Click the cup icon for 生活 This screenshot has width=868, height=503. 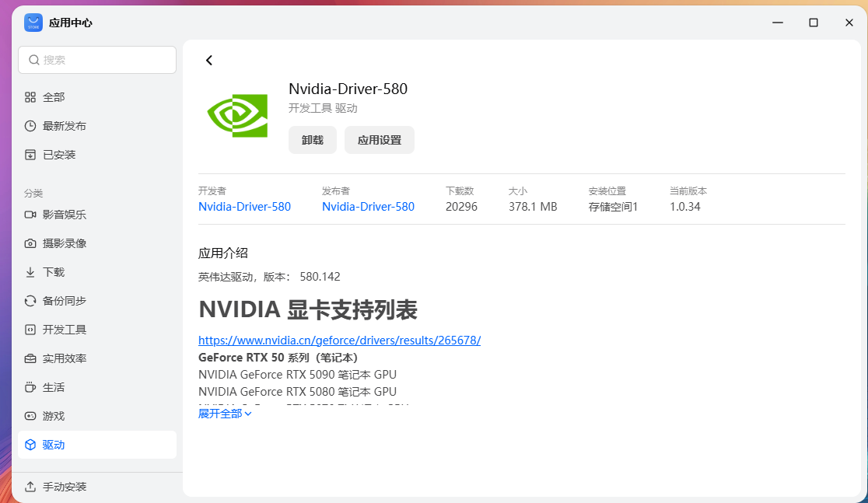[x=30, y=387]
